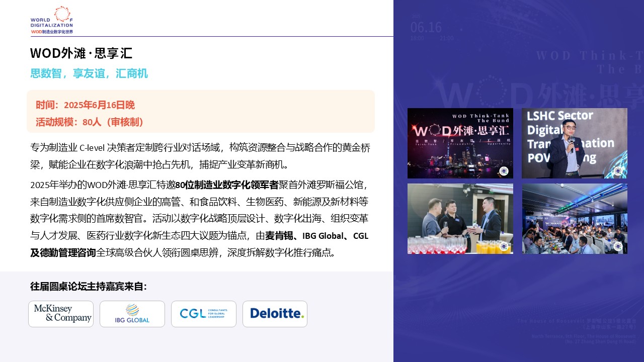Click the bold text 80位制造业数字化领军者
Viewport: 644px width, 362px height.
coord(227,185)
